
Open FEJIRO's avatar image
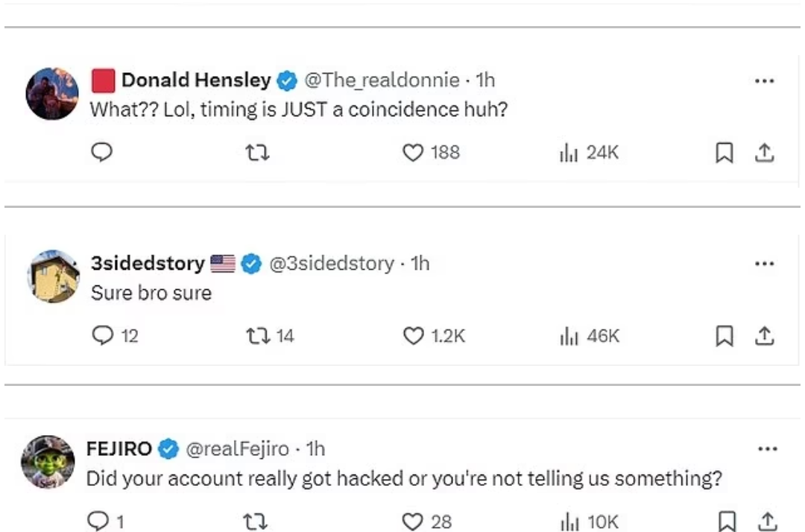48,462
